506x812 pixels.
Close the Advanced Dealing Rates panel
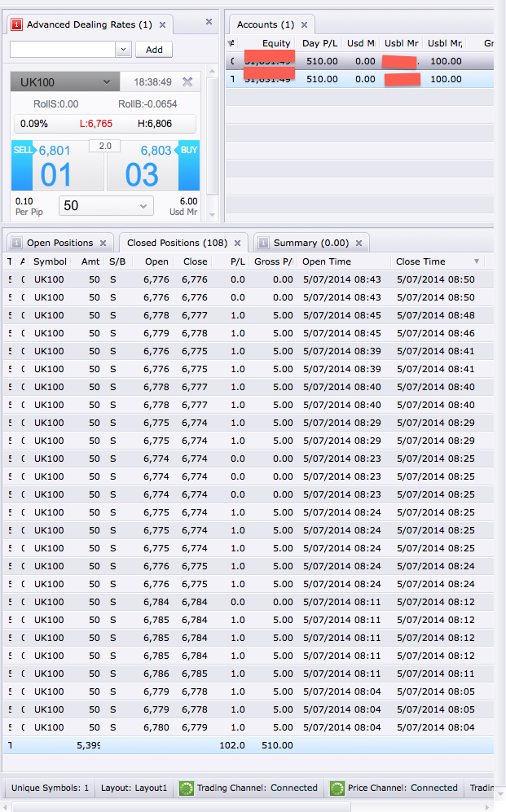coord(209,22)
